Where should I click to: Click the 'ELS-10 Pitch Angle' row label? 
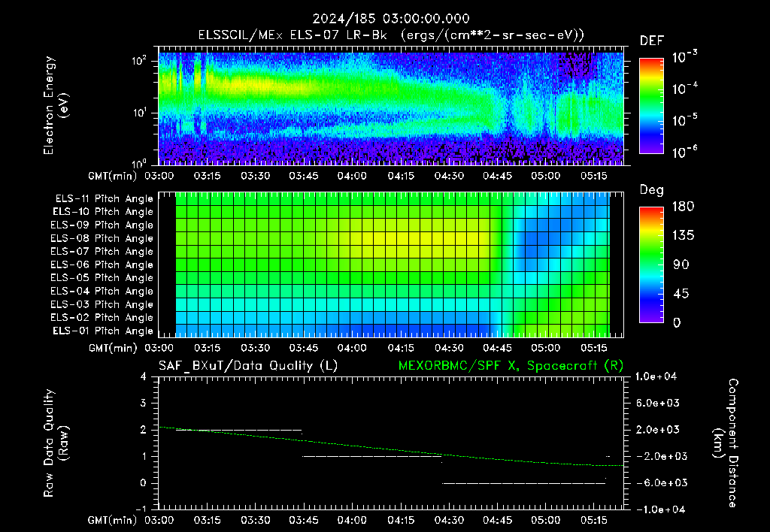pos(102,212)
